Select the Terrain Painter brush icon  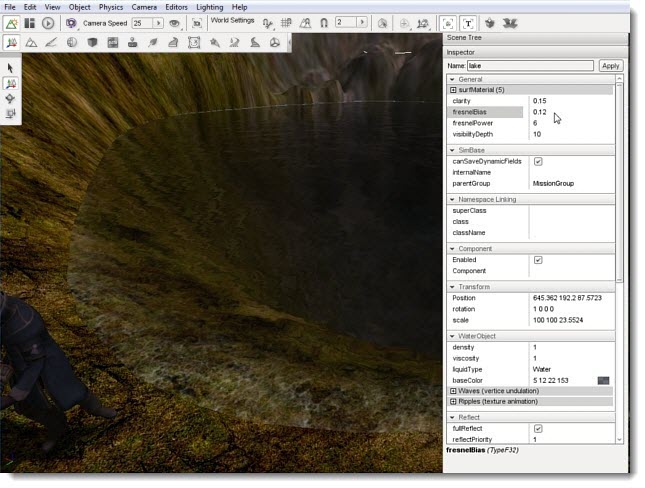tap(51, 42)
